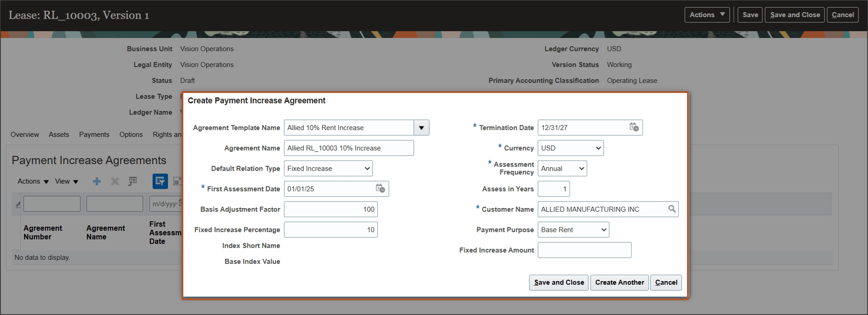Open the Termination Date calendar picker
The image size is (868, 315).
634,127
